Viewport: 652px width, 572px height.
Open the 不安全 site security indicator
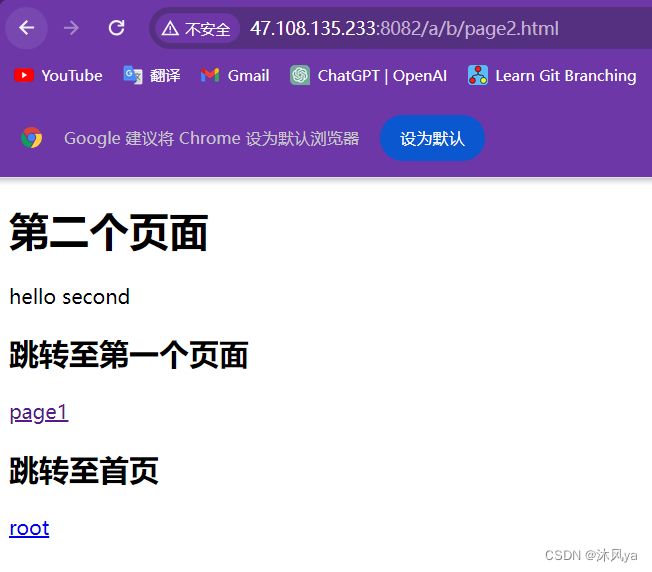pos(197,29)
